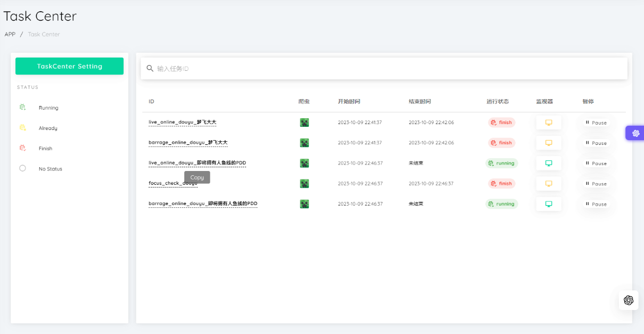Click the APP breadcrumb link
This screenshot has height=334, width=644.
(10, 34)
